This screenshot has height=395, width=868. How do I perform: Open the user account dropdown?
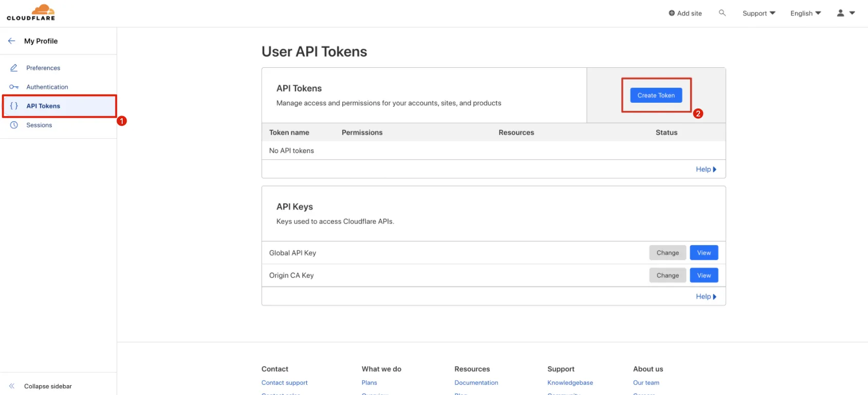(x=845, y=13)
